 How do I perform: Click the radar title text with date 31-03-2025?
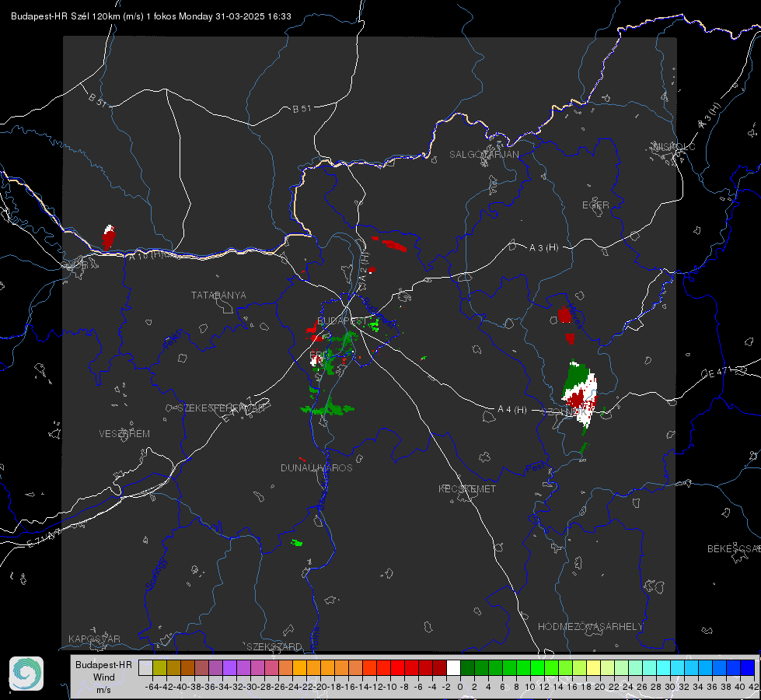click(x=151, y=16)
